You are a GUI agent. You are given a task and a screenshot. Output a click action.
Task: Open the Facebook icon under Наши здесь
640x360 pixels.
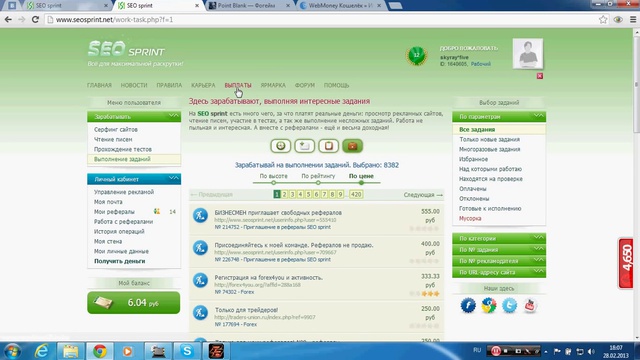tap(468, 305)
